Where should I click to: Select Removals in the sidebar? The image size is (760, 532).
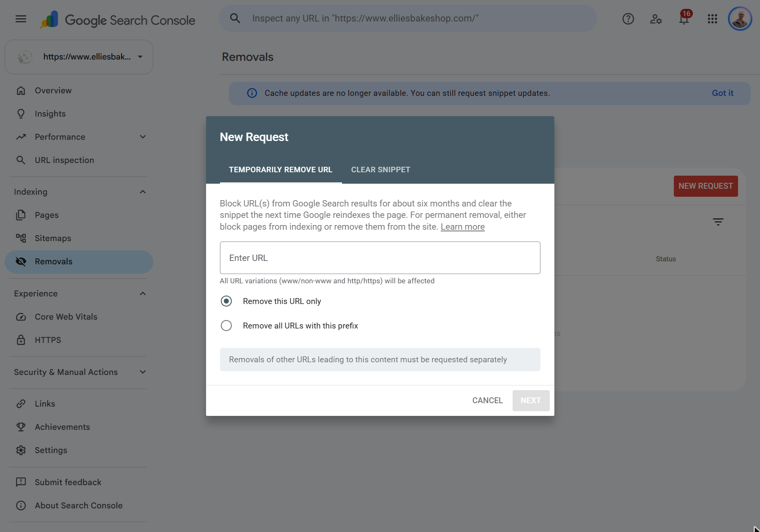tap(79, 262)
